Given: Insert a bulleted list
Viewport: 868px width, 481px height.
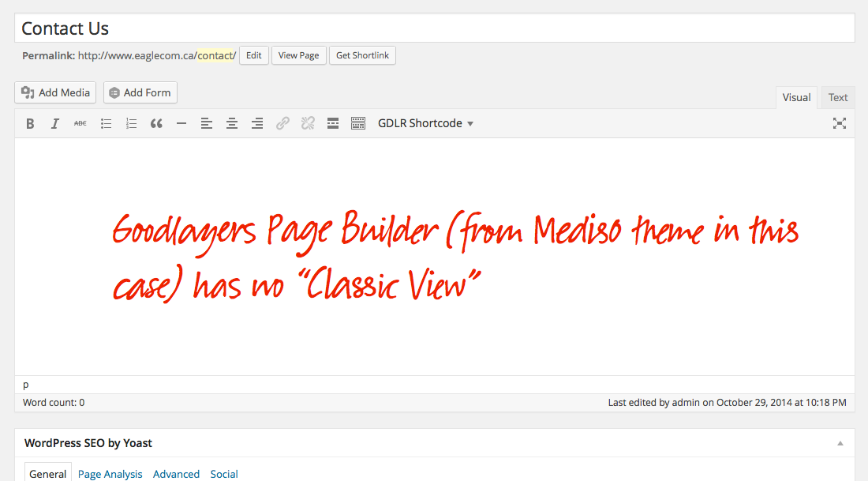Looking at the screenshot, I should 106,123.
